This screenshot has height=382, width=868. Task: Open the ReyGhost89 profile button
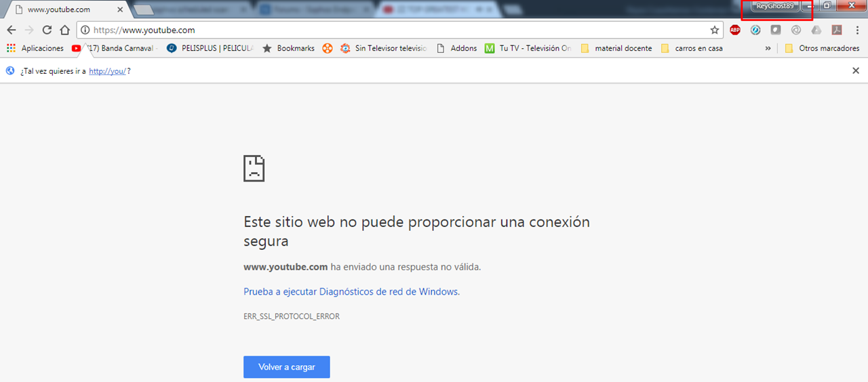pos(774,5)
